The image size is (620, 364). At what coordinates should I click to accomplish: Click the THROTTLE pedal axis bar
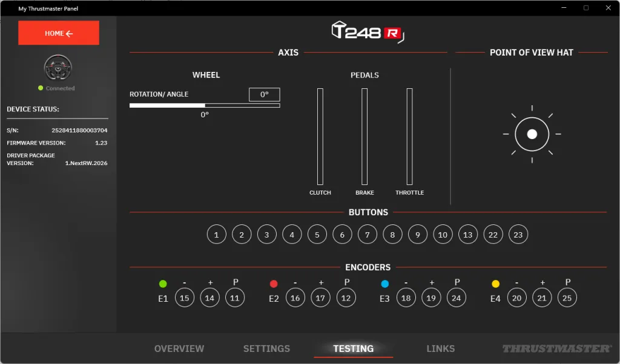pos(410,137)
